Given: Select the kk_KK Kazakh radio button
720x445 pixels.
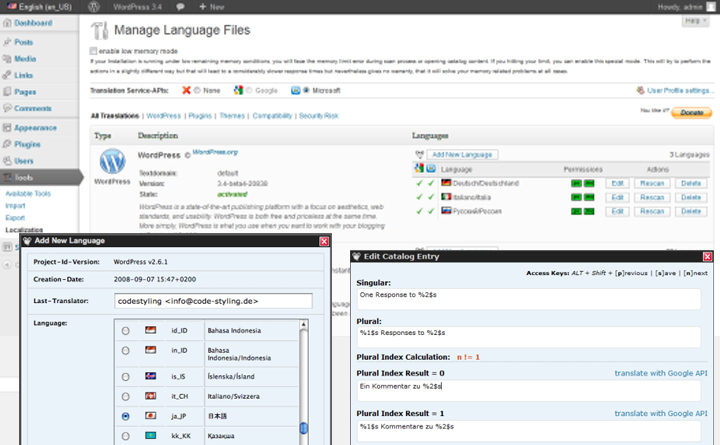Looking at the screenshot, I should [x=125, y=436].
